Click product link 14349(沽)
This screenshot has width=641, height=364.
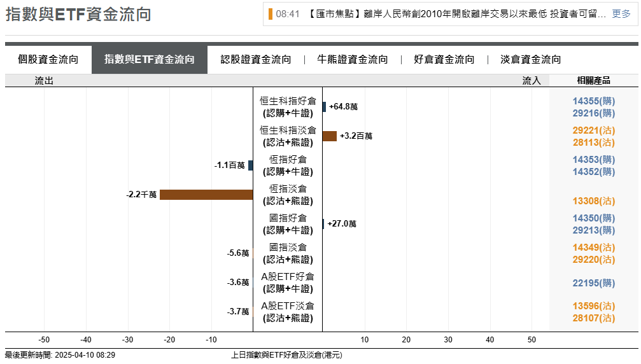coord(593,247)
